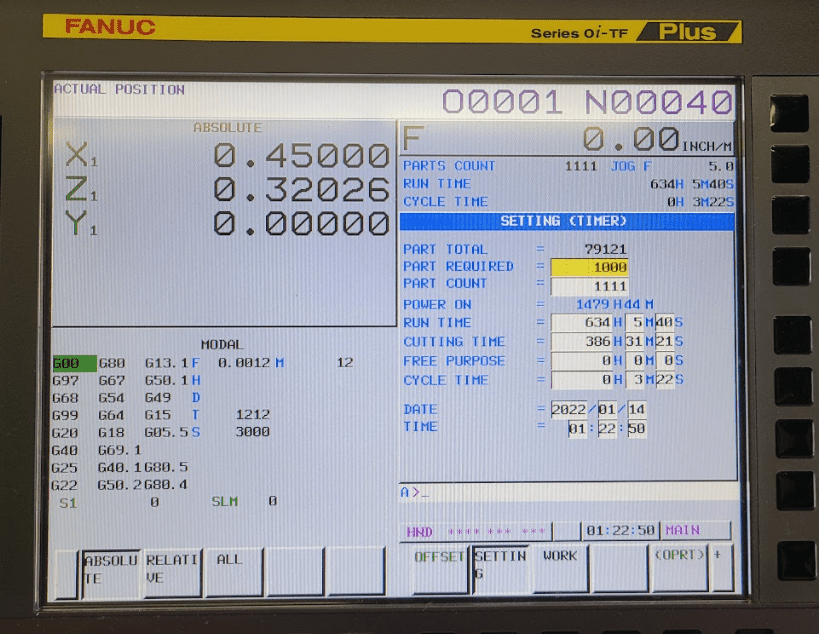This screenshot has width=819, height=634.
Task: Click the A> key input line
Action: pos(568,492)
